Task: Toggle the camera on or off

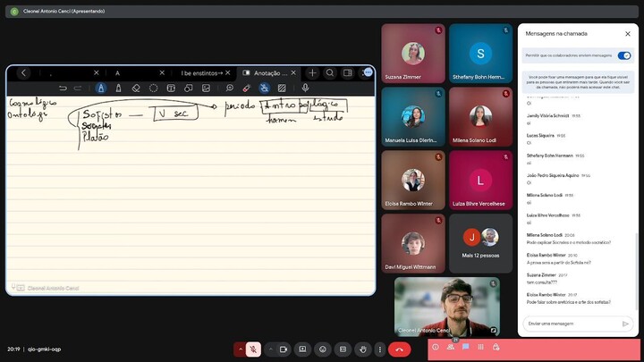Action: click(x=284, y=349)
